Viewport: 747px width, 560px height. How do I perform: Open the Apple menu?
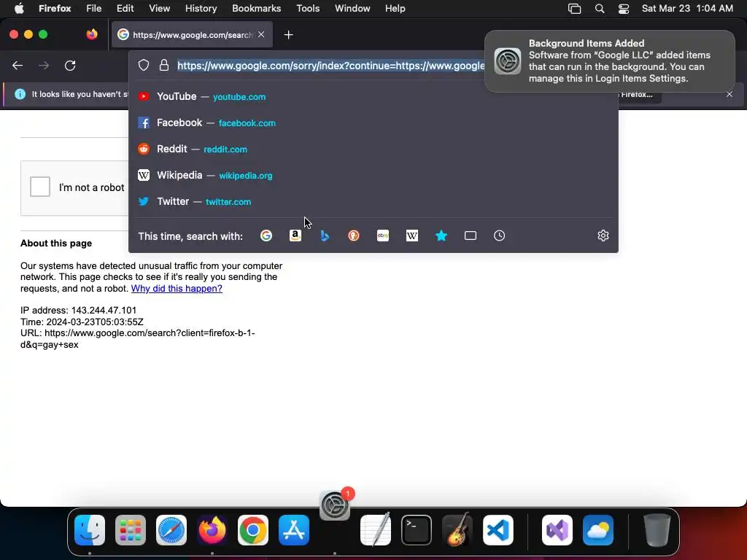coord(18,8)
